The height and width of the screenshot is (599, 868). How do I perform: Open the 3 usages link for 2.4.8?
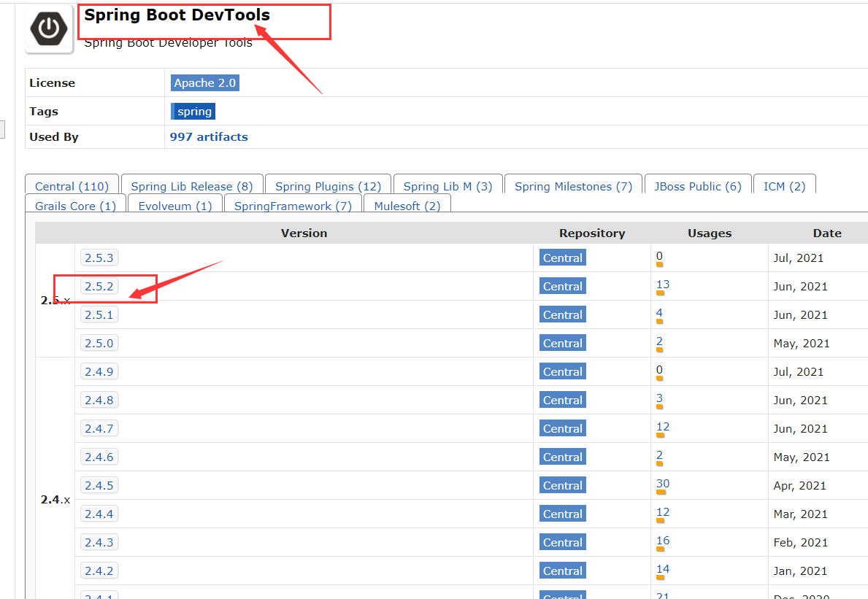pos(659,398)
